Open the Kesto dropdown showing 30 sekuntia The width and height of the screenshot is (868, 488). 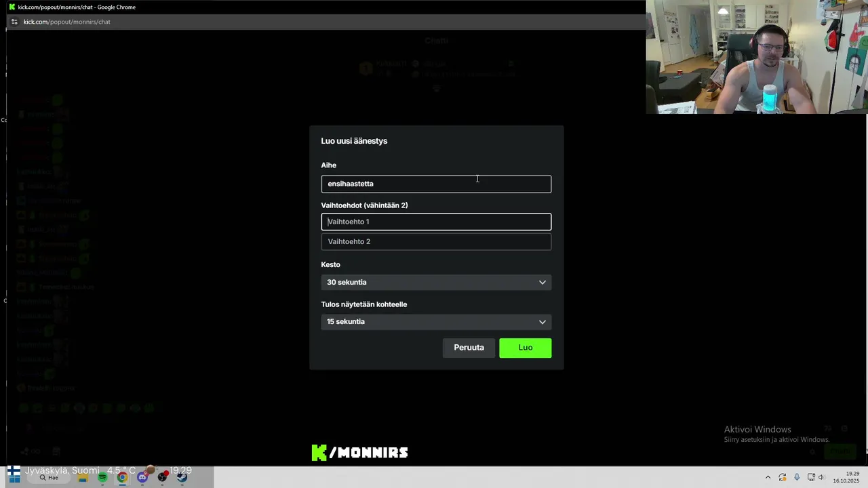[436, 282]
